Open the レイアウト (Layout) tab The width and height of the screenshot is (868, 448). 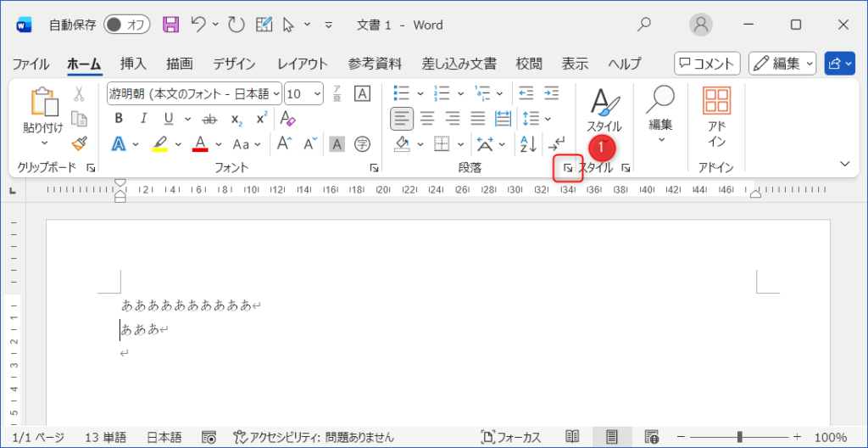[x=303, y=64]
